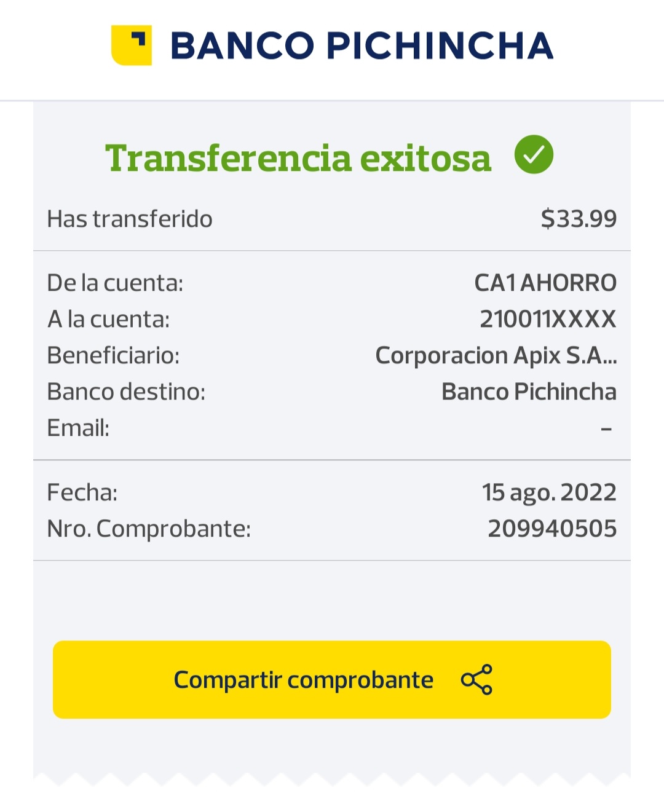
Task: Select the CA1 AHORRO source account
Action: 545,283
